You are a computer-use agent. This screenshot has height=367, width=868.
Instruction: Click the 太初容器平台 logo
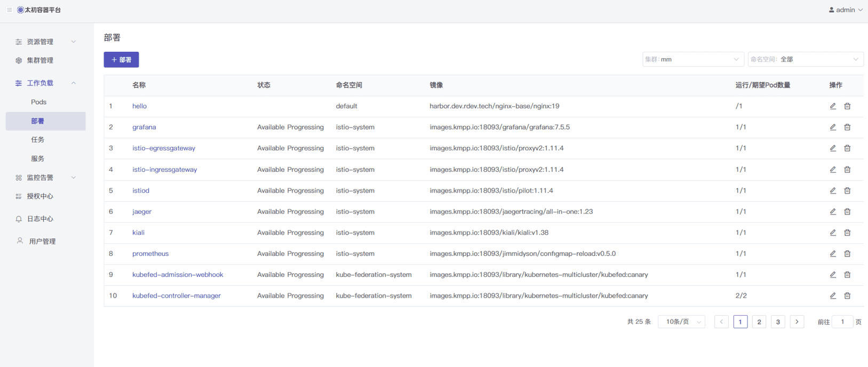pyautogui.click(x=39, y=10)
